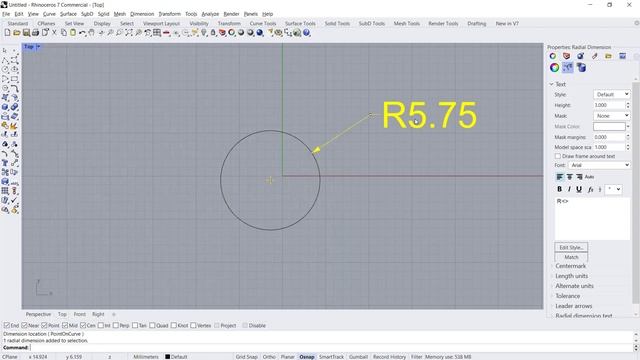This screenshot has width=640, height=360.
Task: Click the Copy toolbar icon
Action: [64, 33]
